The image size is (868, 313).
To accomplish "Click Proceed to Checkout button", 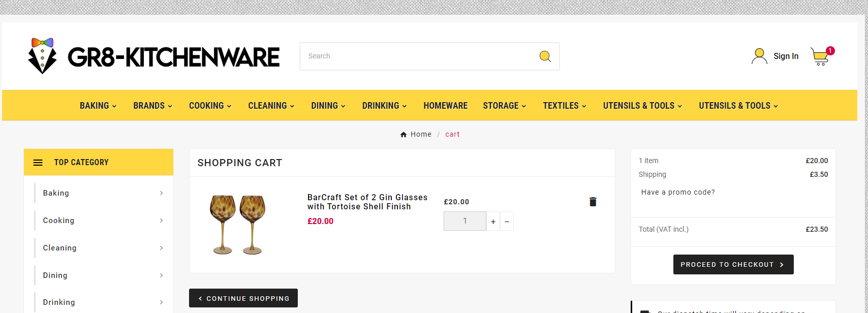I will [x=733, y=265].
